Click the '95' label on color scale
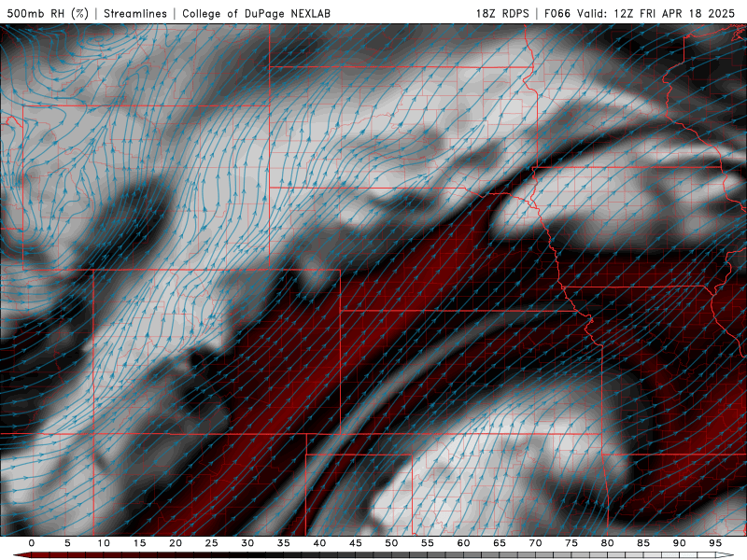The width and height of the screenshot is (747, 560). pos(715,543)
